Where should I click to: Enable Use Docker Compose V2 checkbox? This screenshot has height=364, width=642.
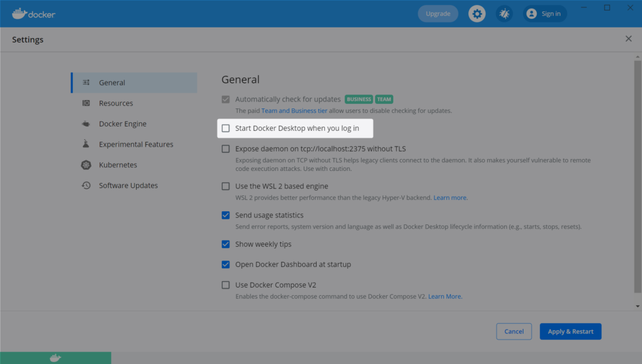pyautogui.click(x=226, y=285)
